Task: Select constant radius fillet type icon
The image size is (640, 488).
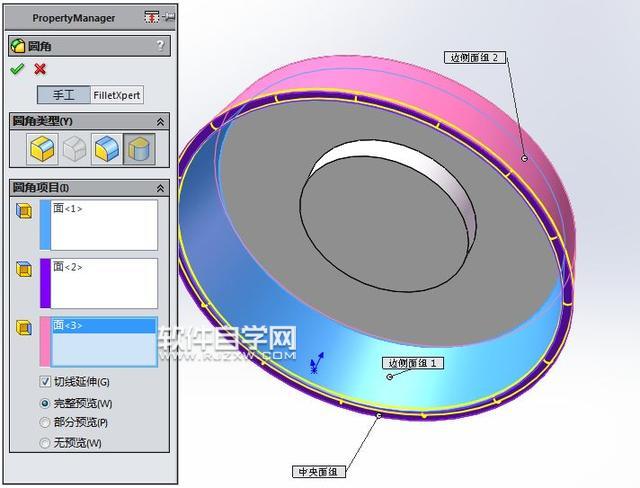Action: click(x=42, y=149)
